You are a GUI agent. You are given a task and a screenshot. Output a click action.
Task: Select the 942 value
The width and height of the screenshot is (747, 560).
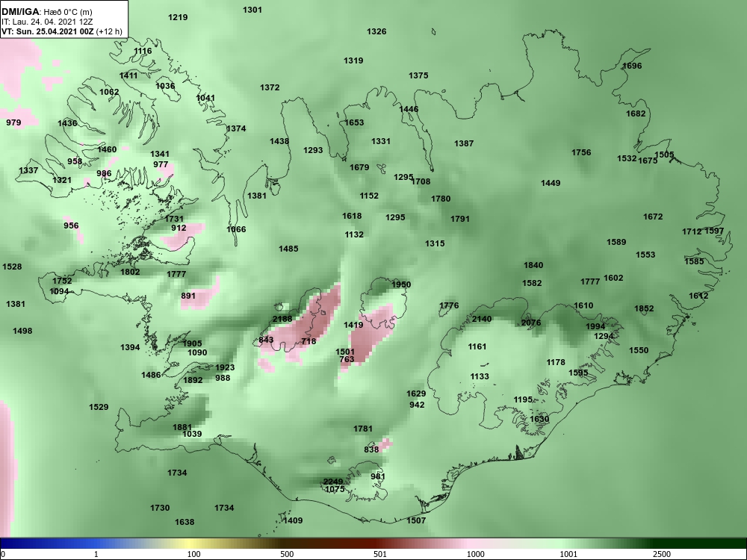coord(417,405)
